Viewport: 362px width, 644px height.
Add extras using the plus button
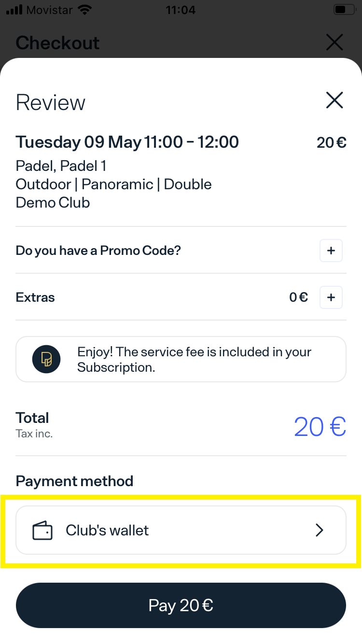[331, 297]
